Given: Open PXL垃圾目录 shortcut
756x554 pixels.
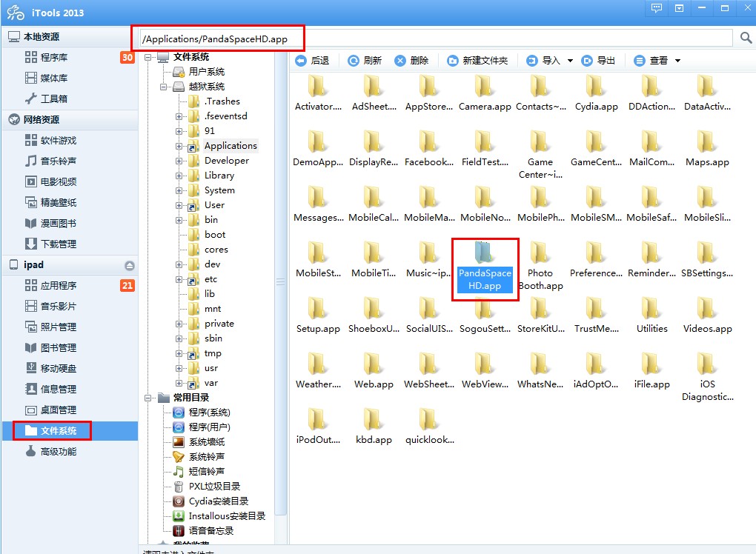Looking at the screenshot, I should [x=214, y=487].
